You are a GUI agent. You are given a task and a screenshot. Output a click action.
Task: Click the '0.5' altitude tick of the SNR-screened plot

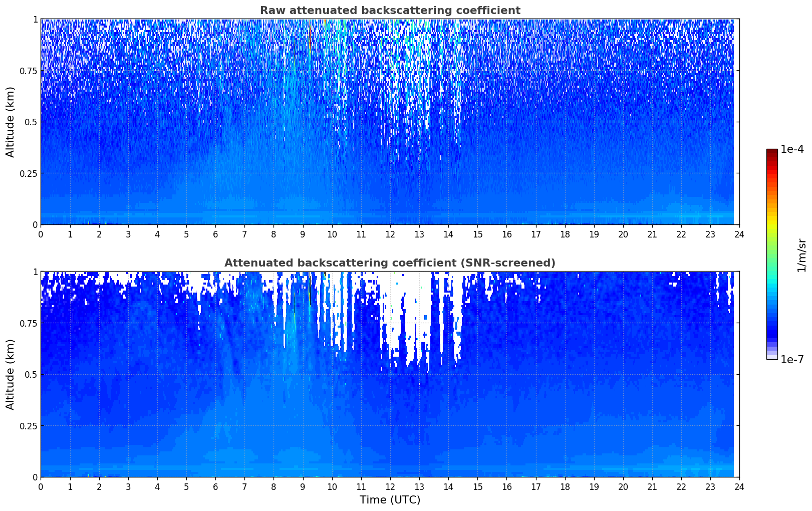32,374
